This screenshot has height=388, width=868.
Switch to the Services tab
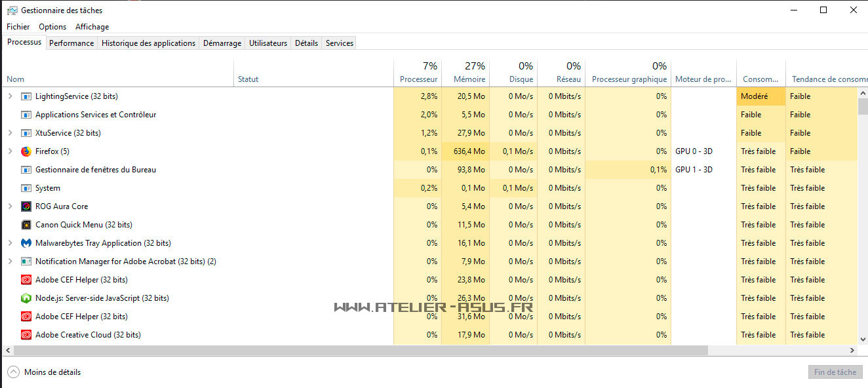point(340,43)
